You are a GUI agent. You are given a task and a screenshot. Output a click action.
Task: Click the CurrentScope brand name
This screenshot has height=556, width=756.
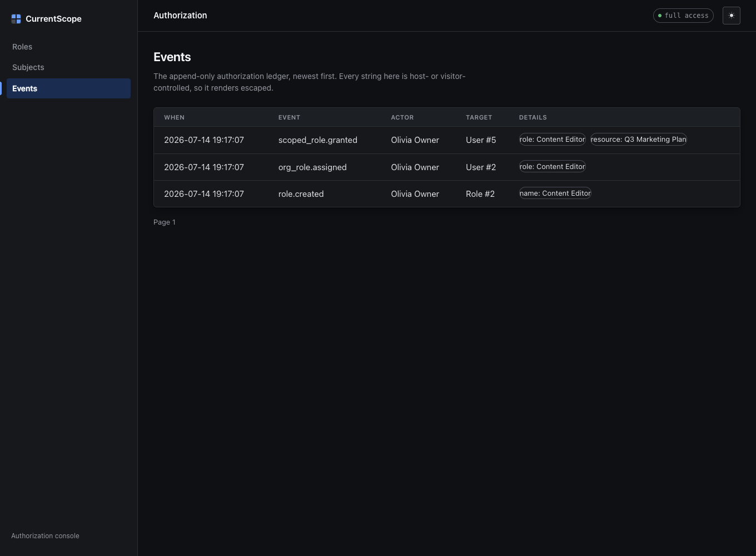click(x=53, y=19)
